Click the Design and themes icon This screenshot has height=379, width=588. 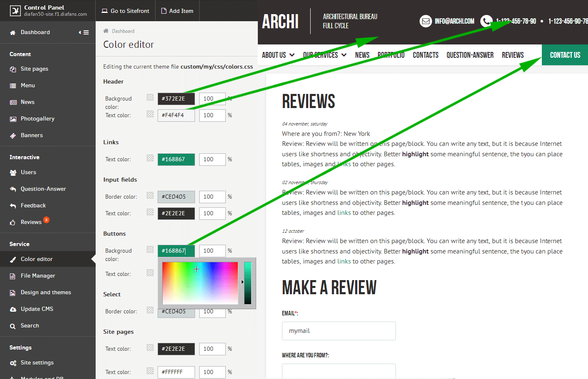click(13, 293)
